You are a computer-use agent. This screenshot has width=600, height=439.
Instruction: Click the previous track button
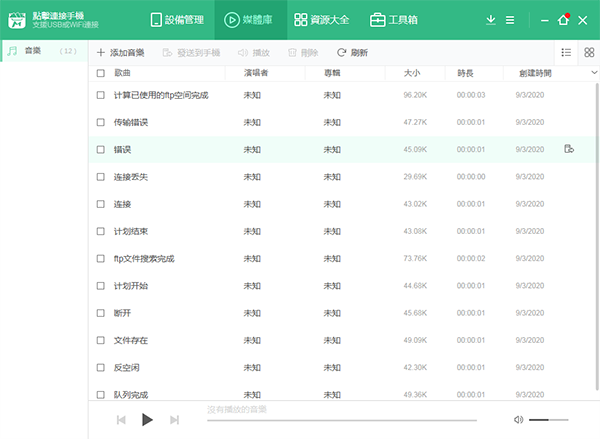(121, 420)
